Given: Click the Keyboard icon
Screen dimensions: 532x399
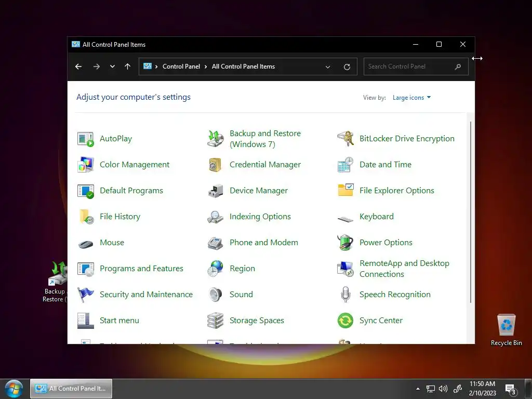Looking at the screenshot, I should click(x=345, y=219).
